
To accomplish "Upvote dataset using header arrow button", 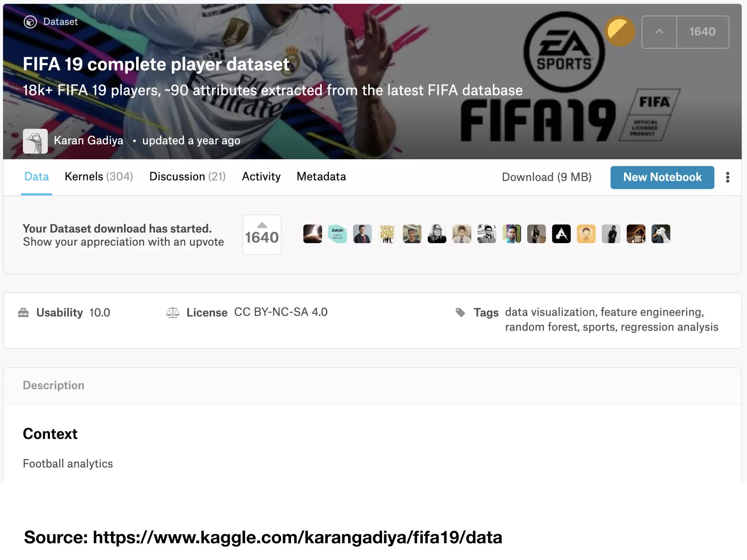I will tap(659, 32).
